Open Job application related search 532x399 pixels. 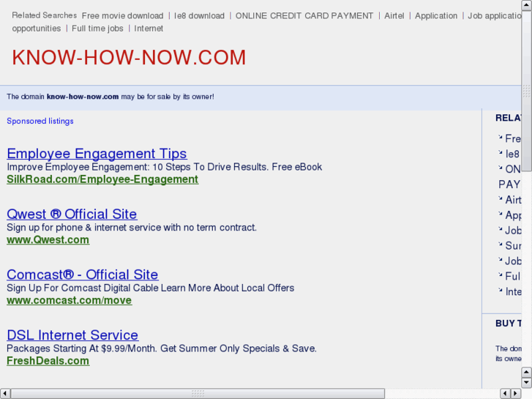coord(495,15)
